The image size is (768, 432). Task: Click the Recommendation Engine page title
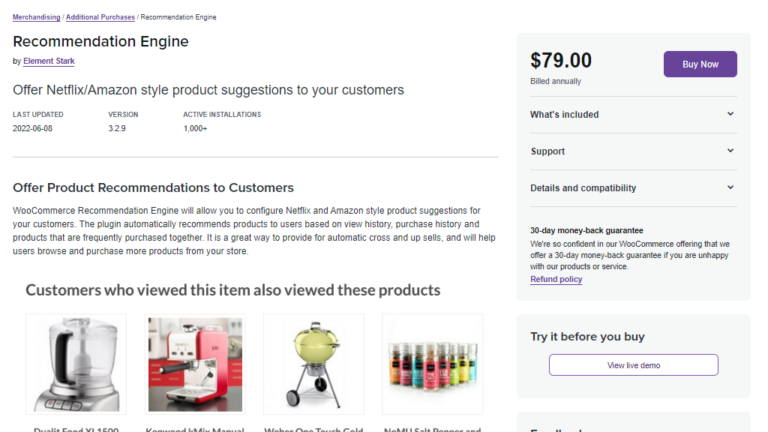[x=100, y=41]
